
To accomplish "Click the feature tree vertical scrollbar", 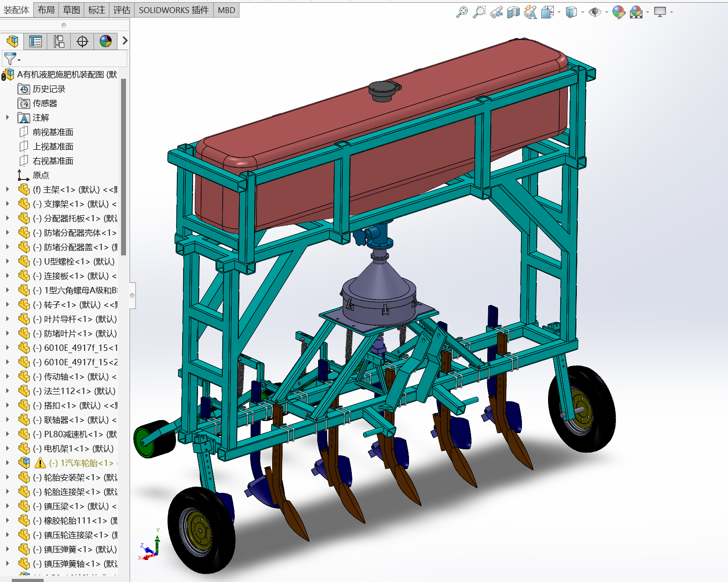I will click(x=123, y=166).
